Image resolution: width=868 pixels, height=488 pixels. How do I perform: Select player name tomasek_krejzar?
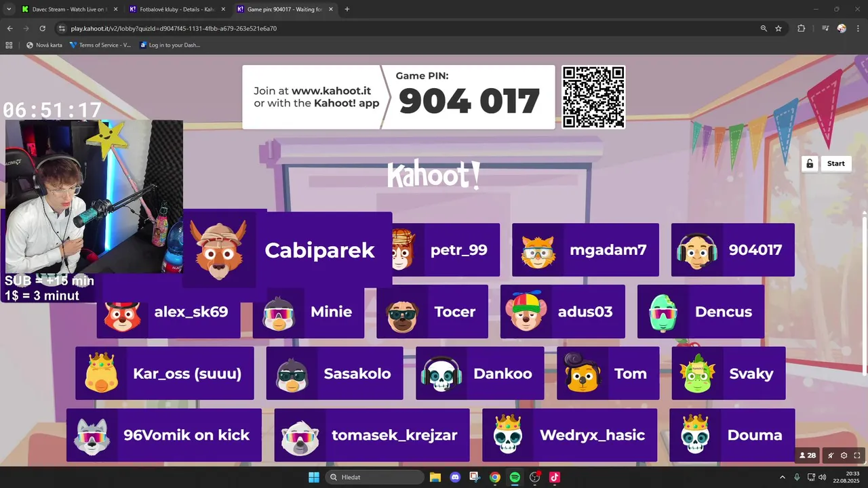pyautogui.click(x=395, y=435)
